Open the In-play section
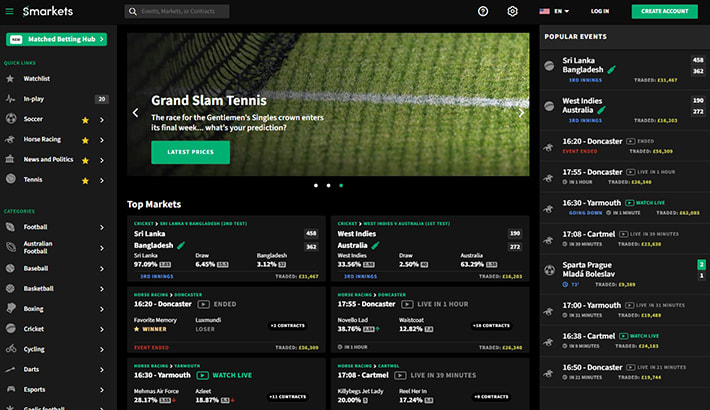Image resolution: width=710 pixels, height=410 pixels. click(x=34, y=99)
